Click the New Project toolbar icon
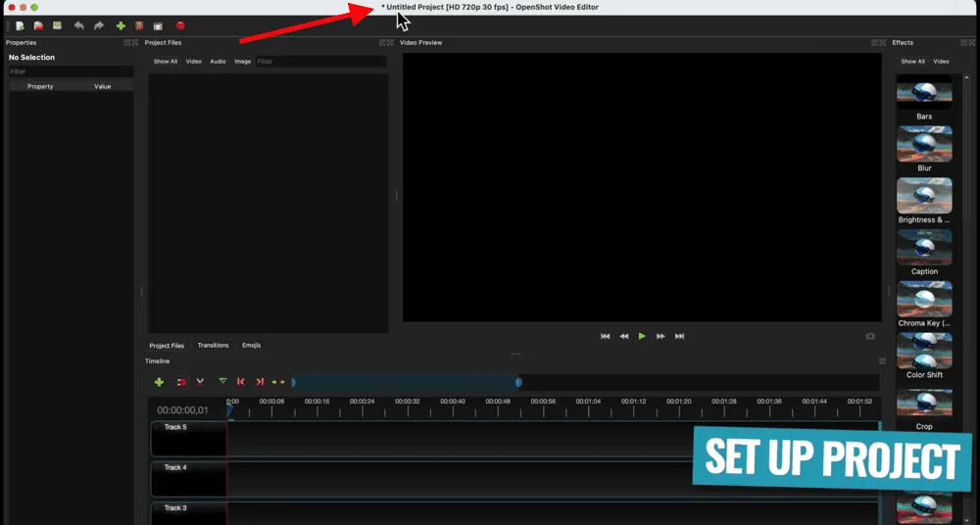Image resolution: width=980 pixels, height=525 pixels. (20, 25)
